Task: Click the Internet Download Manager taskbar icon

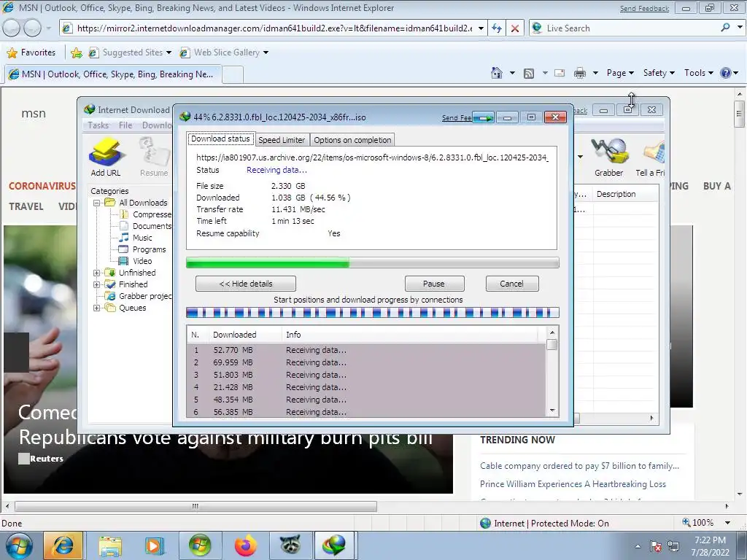Action: point(334,545)
